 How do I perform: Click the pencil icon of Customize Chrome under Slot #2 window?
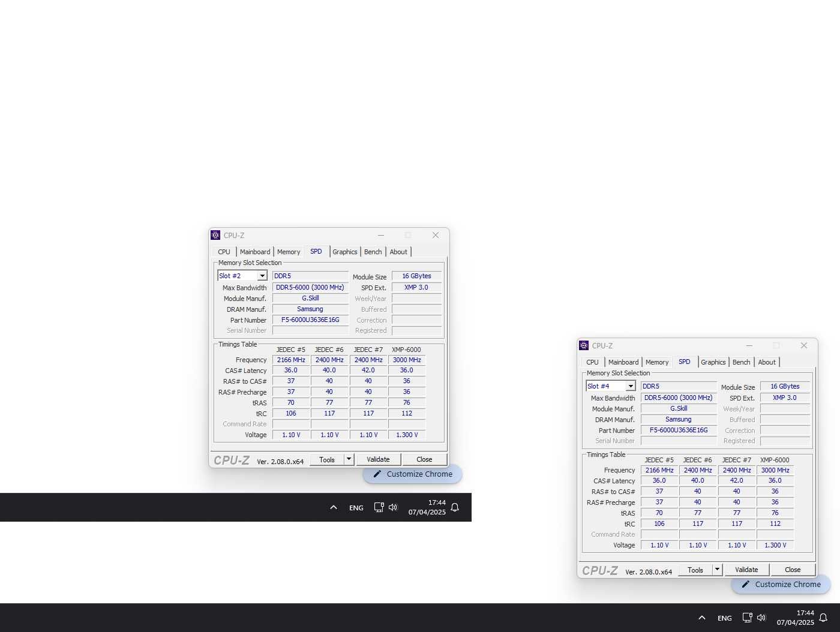click(377, 474)
